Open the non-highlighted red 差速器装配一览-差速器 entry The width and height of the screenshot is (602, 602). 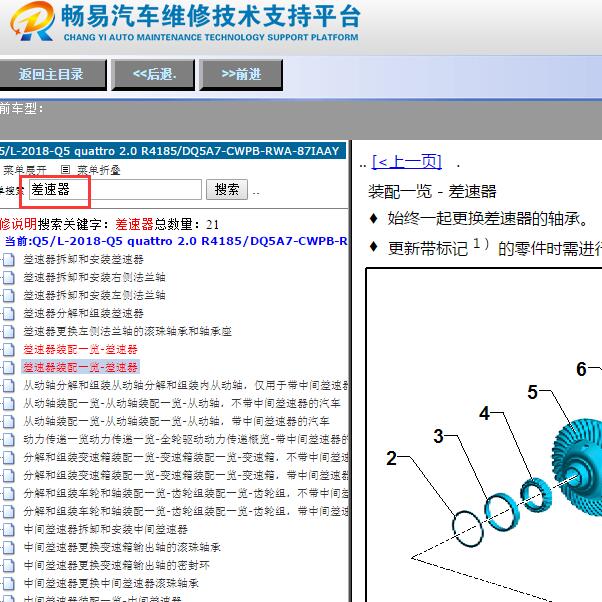pos(80,349)
